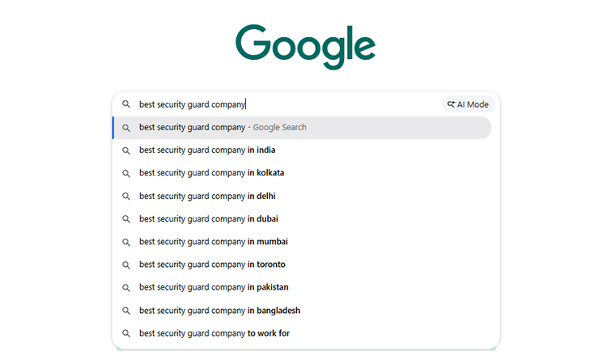Choose the 'in dubai' suggestion
The height and width of the screenshot is (364, 607).
(x=208, y=218)
